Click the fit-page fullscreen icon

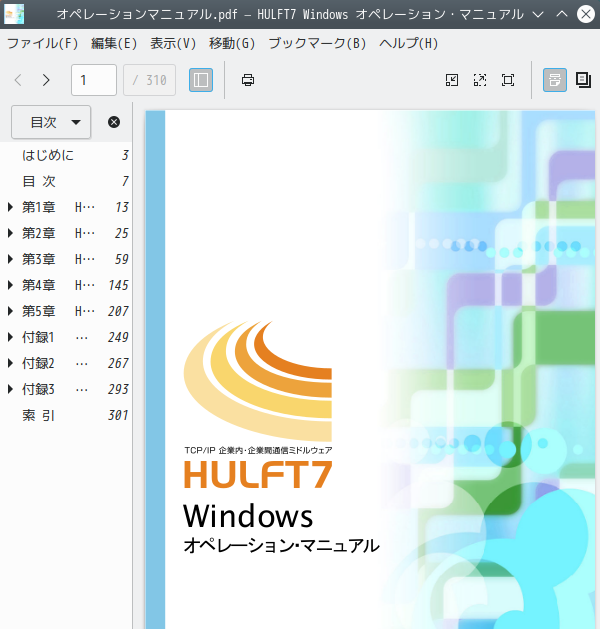[508, 80]
